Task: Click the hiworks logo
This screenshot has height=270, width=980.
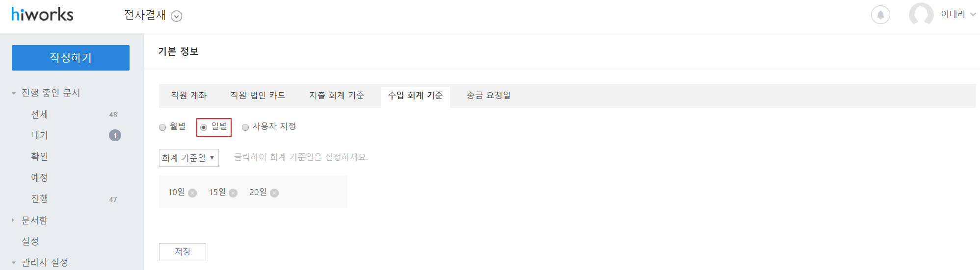Action: click(42, 14)
